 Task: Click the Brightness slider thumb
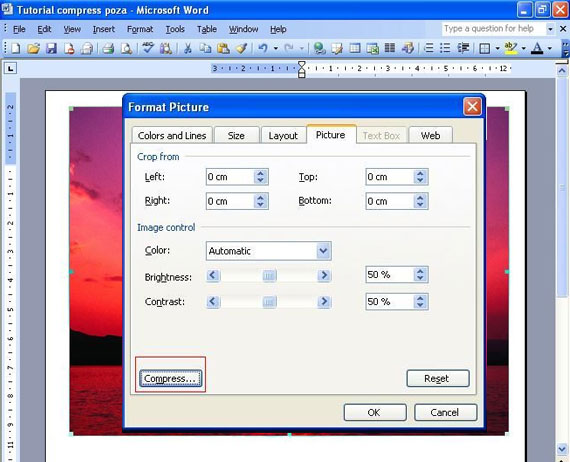coord(269,276)
